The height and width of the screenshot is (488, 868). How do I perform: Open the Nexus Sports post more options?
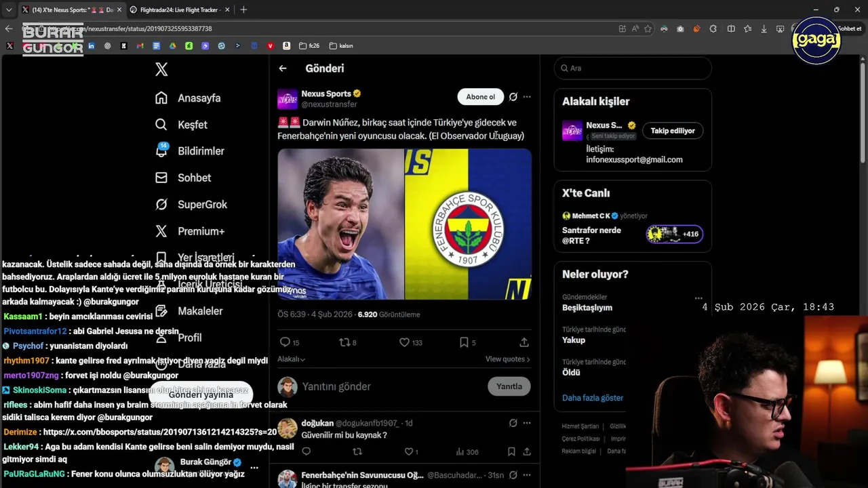tap(527, 97)
